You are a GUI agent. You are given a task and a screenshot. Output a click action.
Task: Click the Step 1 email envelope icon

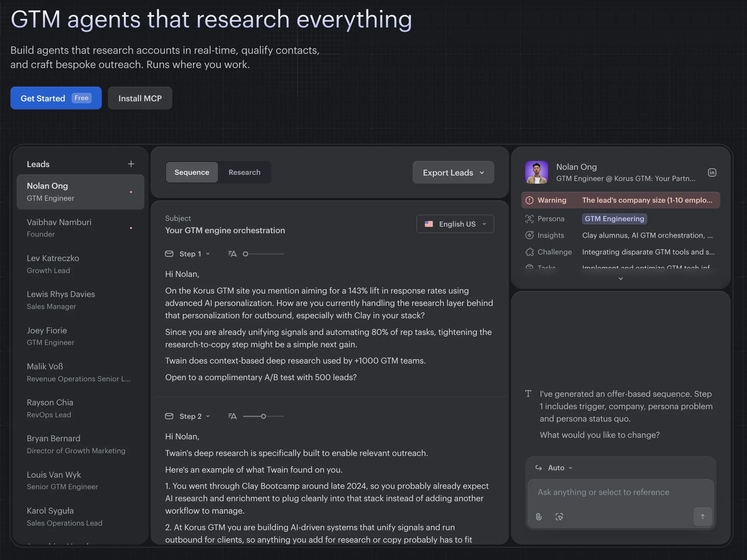(x=169, y=254)
